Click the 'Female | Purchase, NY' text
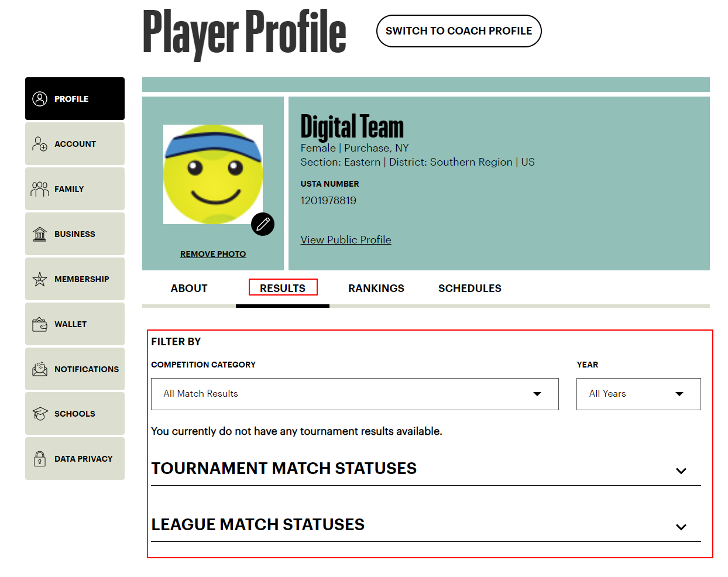Viewport: 728px width, 577px height. [x=355, y=148]
